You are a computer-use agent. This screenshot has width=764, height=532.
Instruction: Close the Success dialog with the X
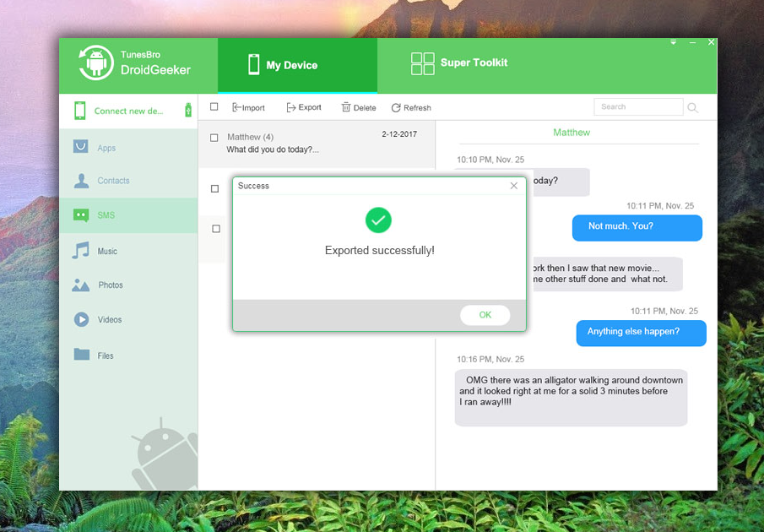(x=514, y=186)
